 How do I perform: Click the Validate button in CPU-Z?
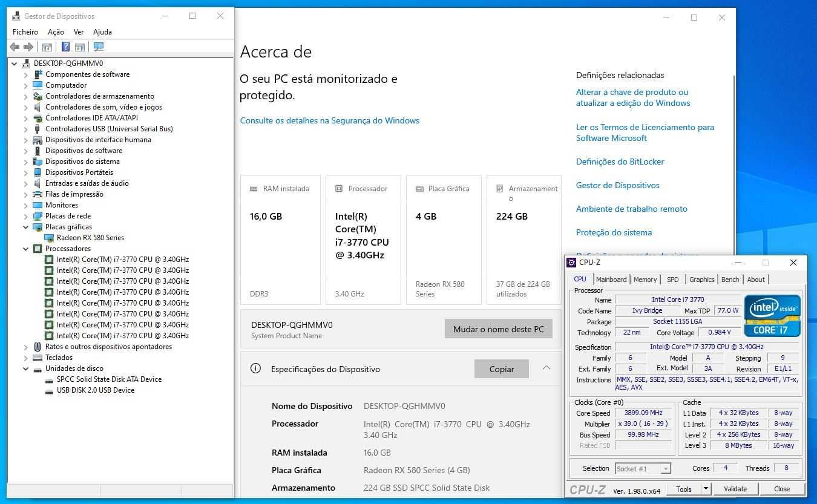[x=735, y=489]
